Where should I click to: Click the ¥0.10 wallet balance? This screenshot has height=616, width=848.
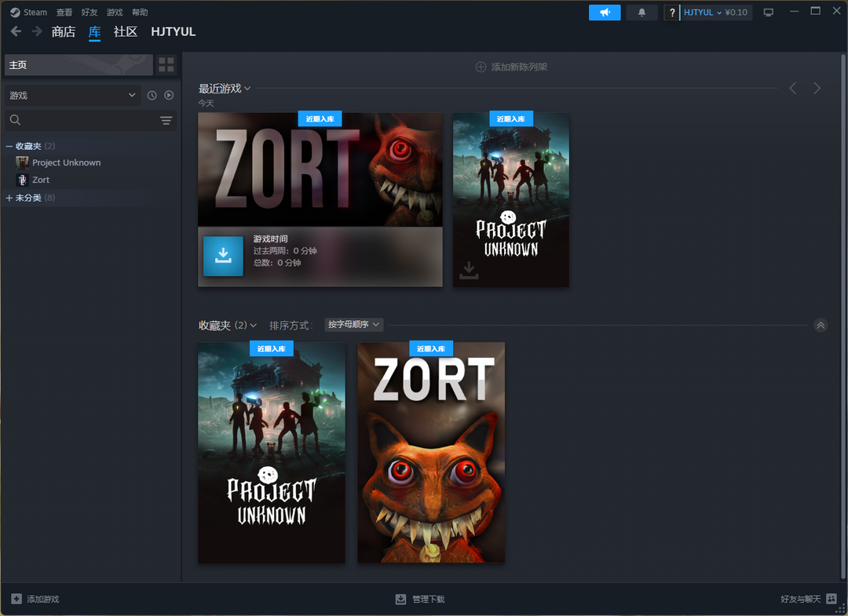coord(736,13)
